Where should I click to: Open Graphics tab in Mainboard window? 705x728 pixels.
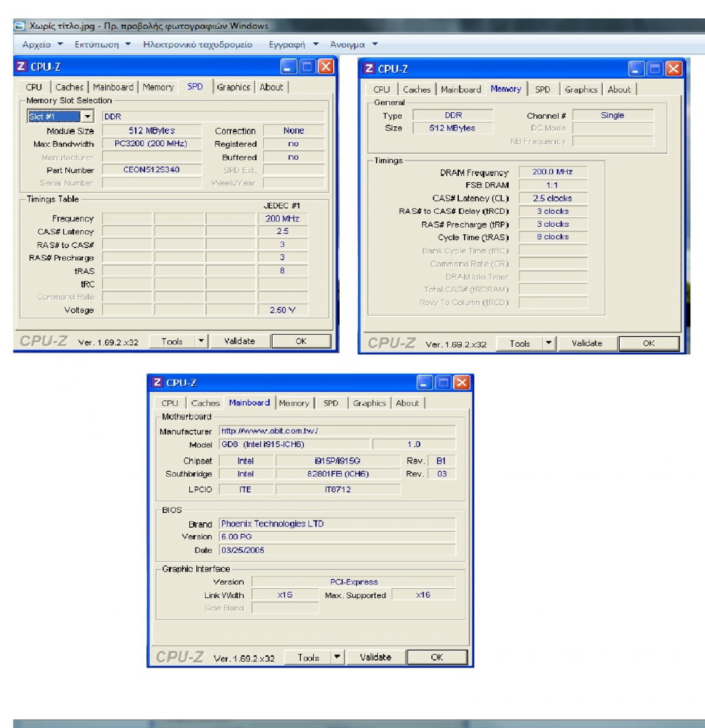click(370, 403)
